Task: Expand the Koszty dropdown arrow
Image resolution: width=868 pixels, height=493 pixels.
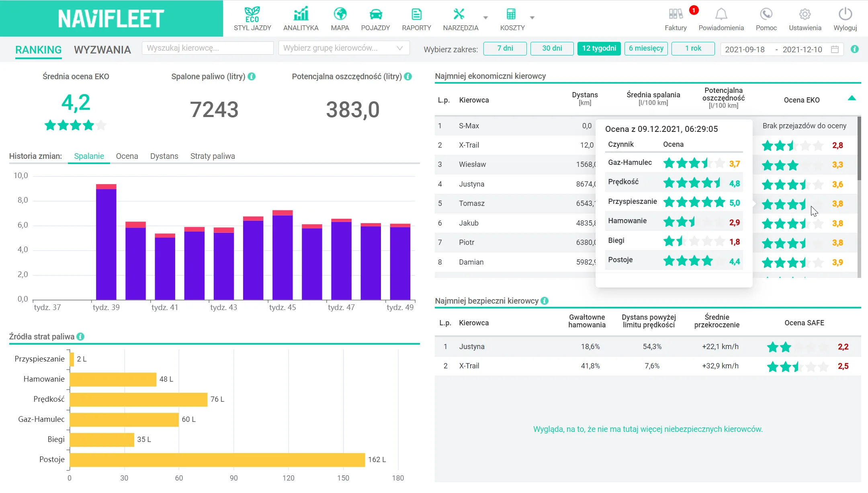Action: pyautogui.click(x=532, y=18)
